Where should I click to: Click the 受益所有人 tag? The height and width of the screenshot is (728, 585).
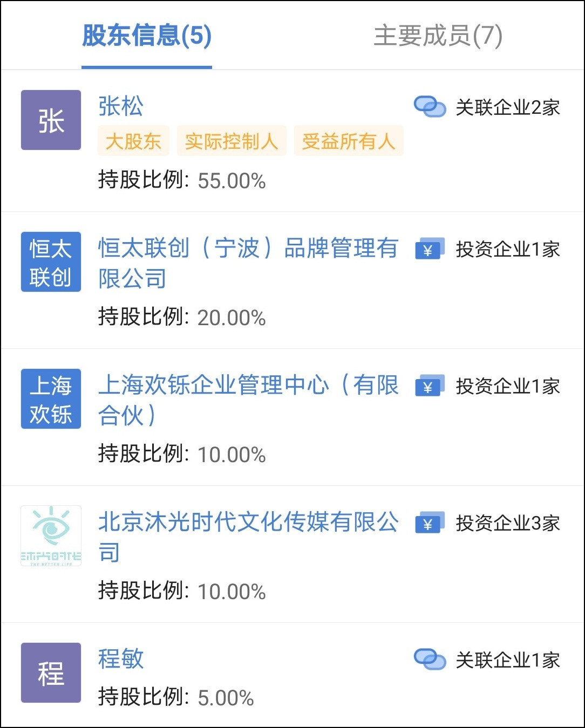pyautogui.click(x=349, y=141)
